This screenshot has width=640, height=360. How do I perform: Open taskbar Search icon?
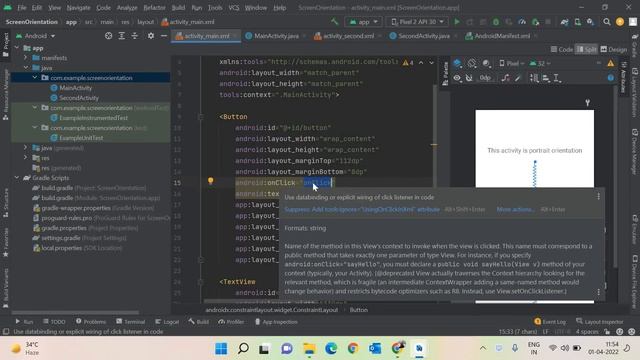pos(243,349)
